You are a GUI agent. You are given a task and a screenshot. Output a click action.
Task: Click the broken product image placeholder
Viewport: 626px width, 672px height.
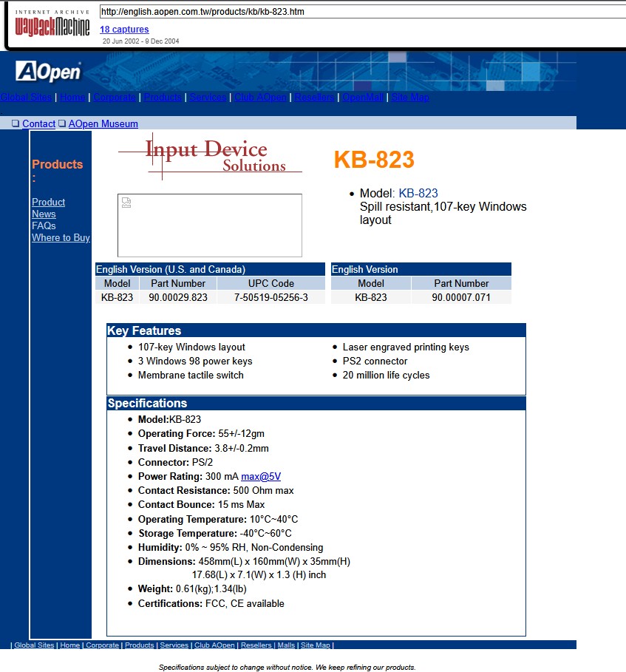209,225
